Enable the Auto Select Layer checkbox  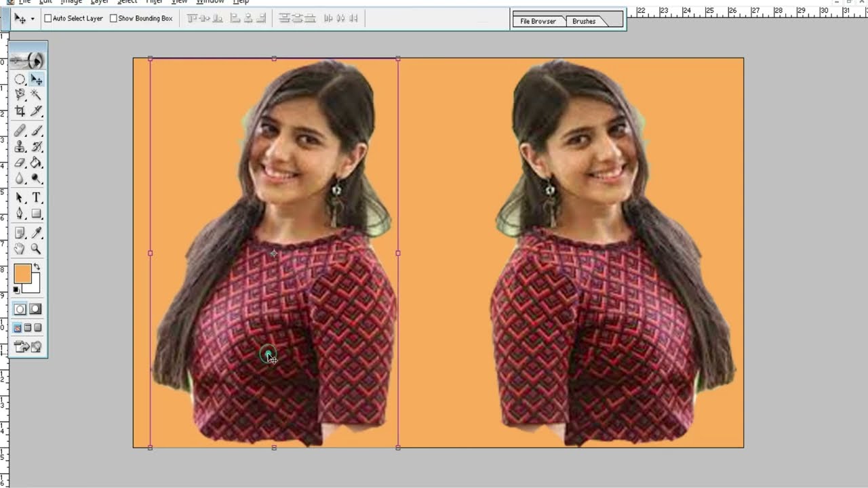point(48,18)
